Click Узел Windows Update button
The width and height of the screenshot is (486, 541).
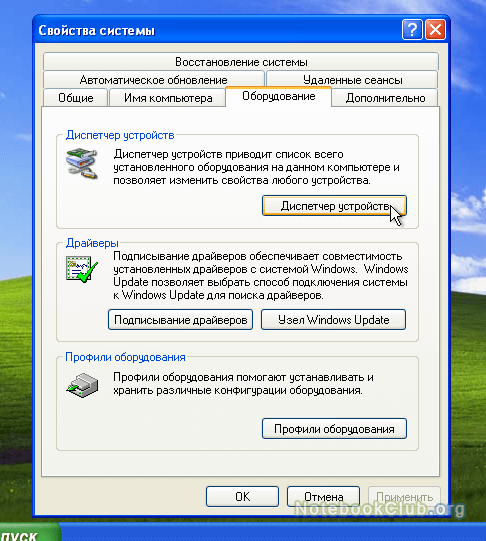pyautogui.click(x=334, y=320)
